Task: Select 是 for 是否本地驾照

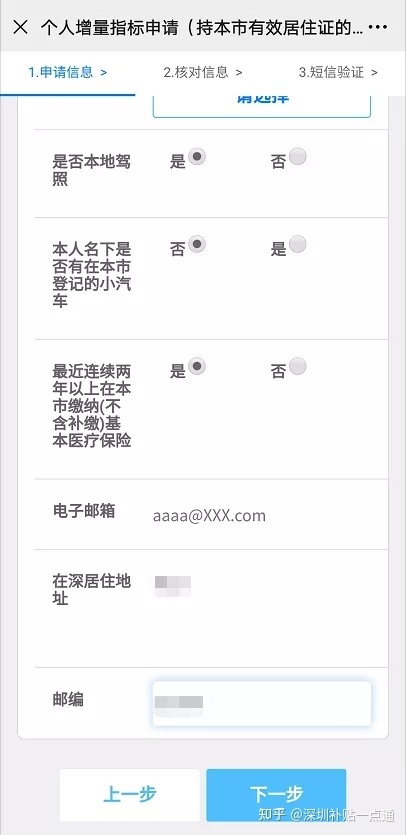Action: (197, 157)
